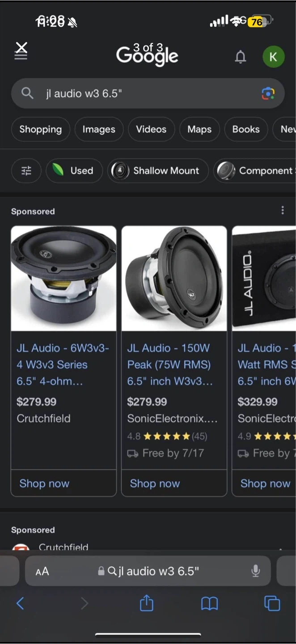Image resolution: width=296 pixels, height=644 pixels.
Task: Tap the Safari share icon
Action: (147, 604)
